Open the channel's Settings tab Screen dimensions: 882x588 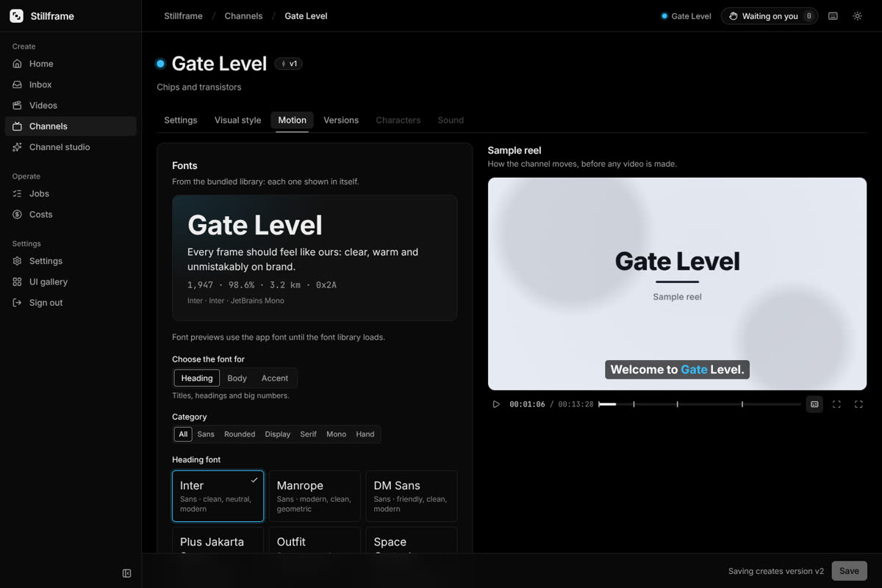[x=180, y=120]
